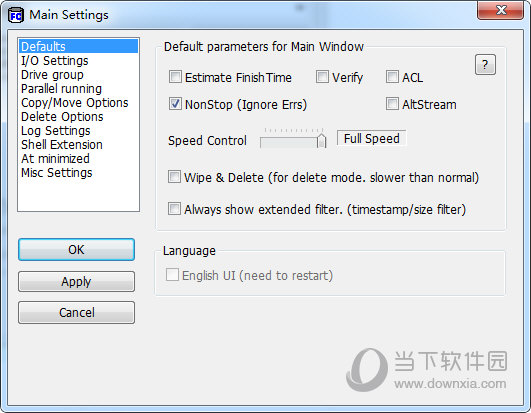This screenshot has width=531, height=413.
Task: Click the Speed Control slider thumb
Action: [x=321, y=141]
